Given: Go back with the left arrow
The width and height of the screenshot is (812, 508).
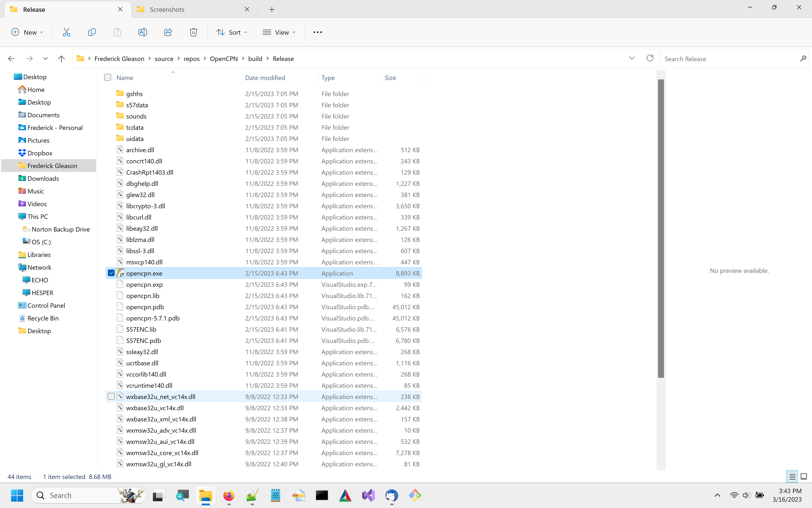Looking at the screenshot, I should point(11,59).
